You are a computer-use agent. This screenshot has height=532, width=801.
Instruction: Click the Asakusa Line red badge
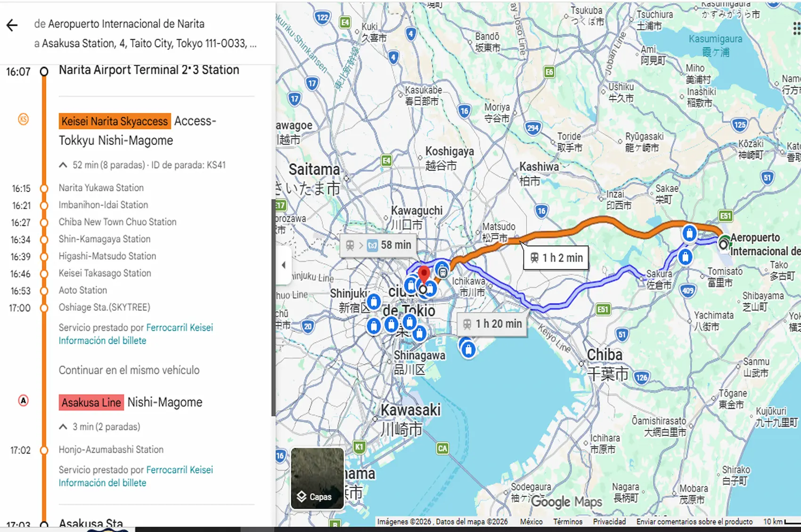91,403
